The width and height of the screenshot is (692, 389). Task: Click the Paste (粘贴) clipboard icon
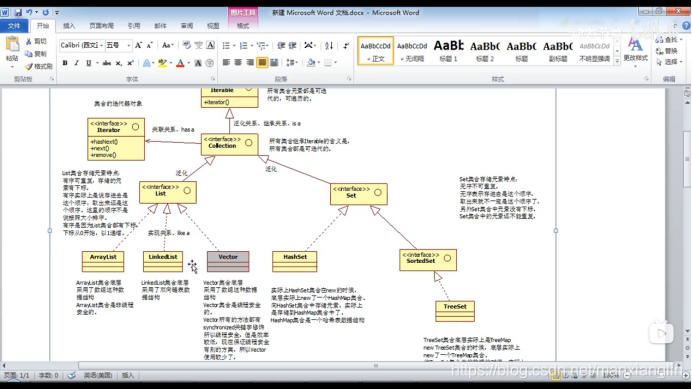pos(12,44)
